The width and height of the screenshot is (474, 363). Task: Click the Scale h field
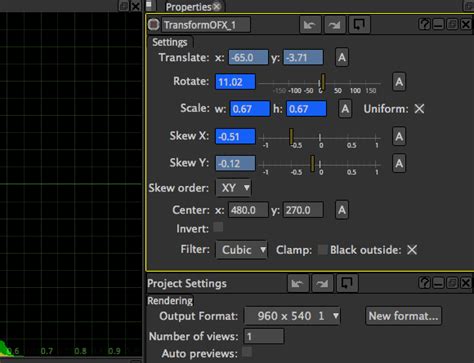click(x=306, y=109)
